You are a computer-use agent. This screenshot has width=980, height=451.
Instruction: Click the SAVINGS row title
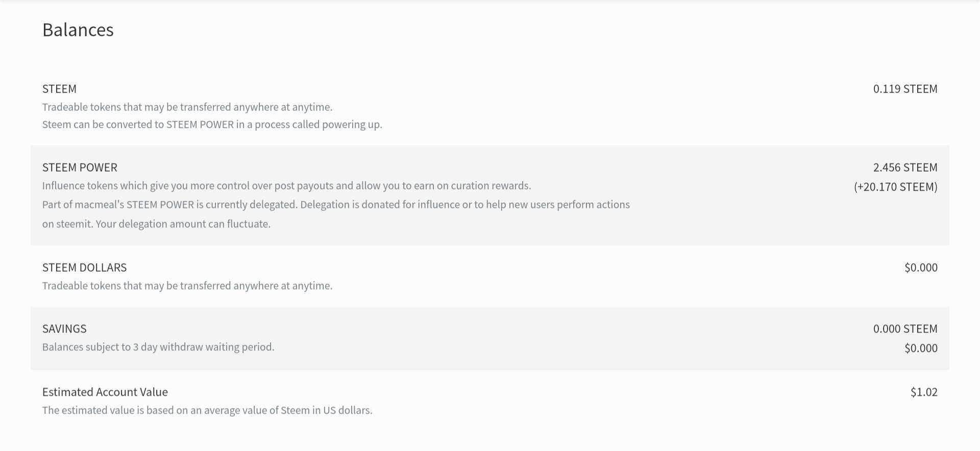click(x=64, y=329)
